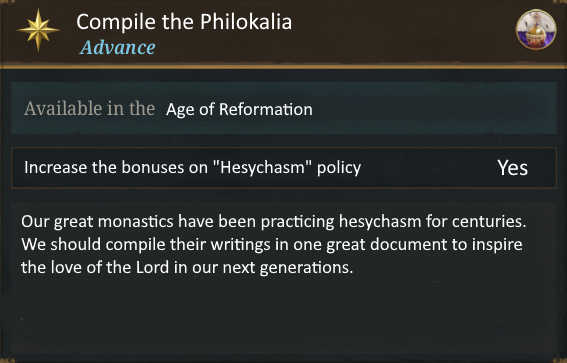The image size is (567, 363).
Task: Select the blue "Advance" type label
Action: coord(118,47)
